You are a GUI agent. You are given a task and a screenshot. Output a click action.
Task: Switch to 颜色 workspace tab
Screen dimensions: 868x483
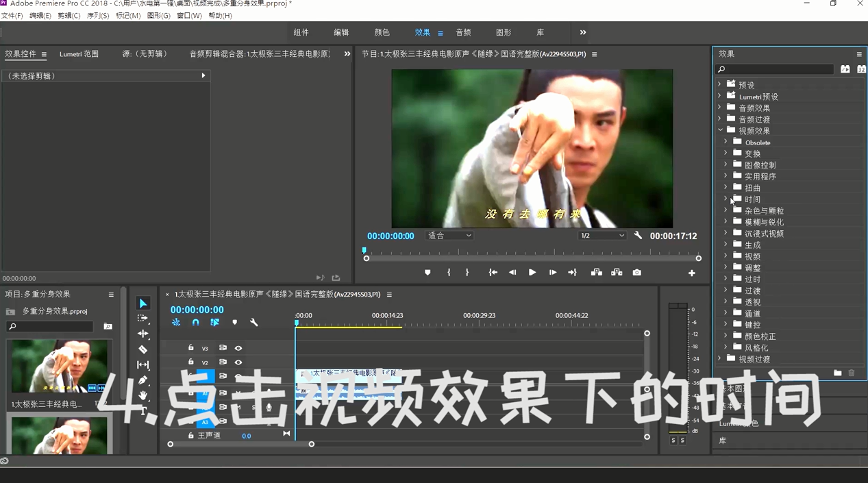coord(382,32)
